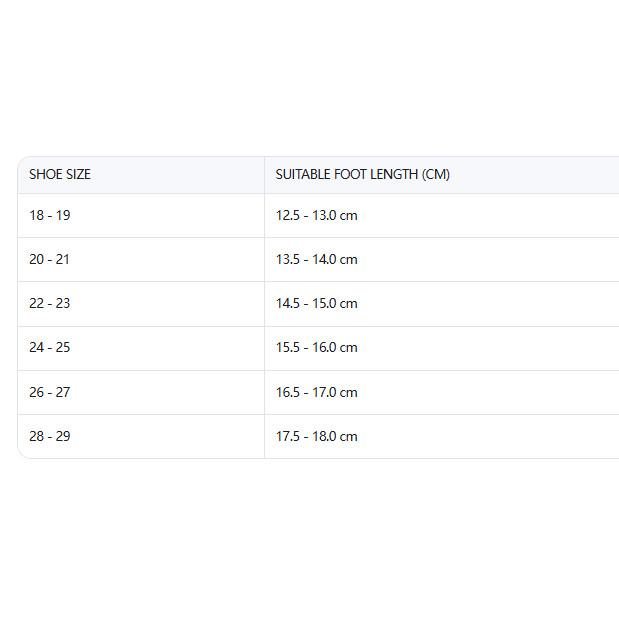Image resolution: width=619 pixels, height=619 pixels.
Task: Click the 16.5 - 17.0 cm foot length
Action: (317, 392)
